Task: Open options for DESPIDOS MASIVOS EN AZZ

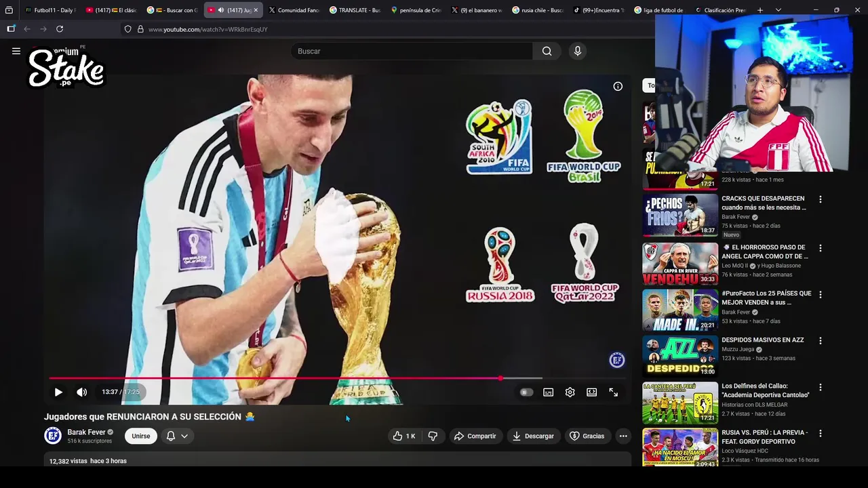Action: pos(820,340)
